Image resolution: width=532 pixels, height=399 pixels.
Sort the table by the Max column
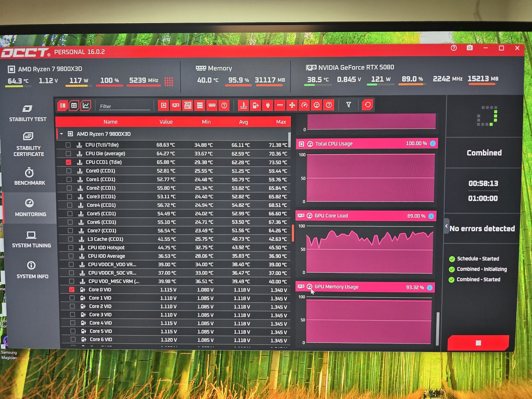pos(281,122)
